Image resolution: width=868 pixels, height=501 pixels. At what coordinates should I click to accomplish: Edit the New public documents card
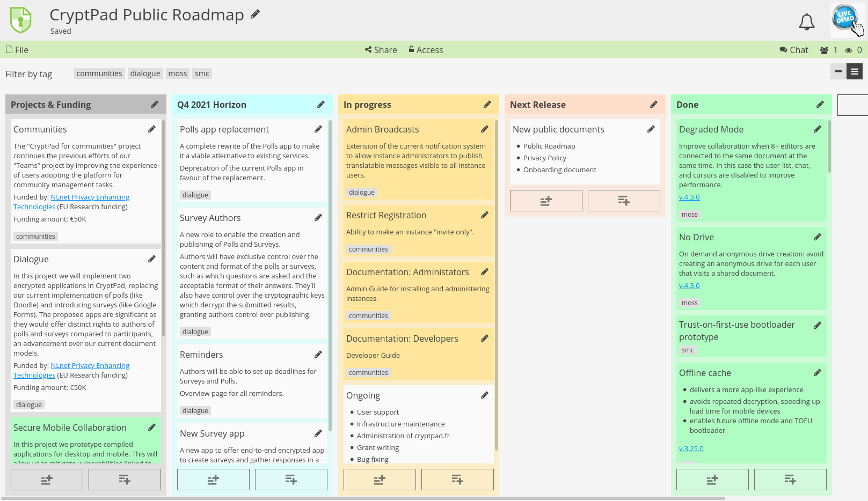[x=651, y=129]
